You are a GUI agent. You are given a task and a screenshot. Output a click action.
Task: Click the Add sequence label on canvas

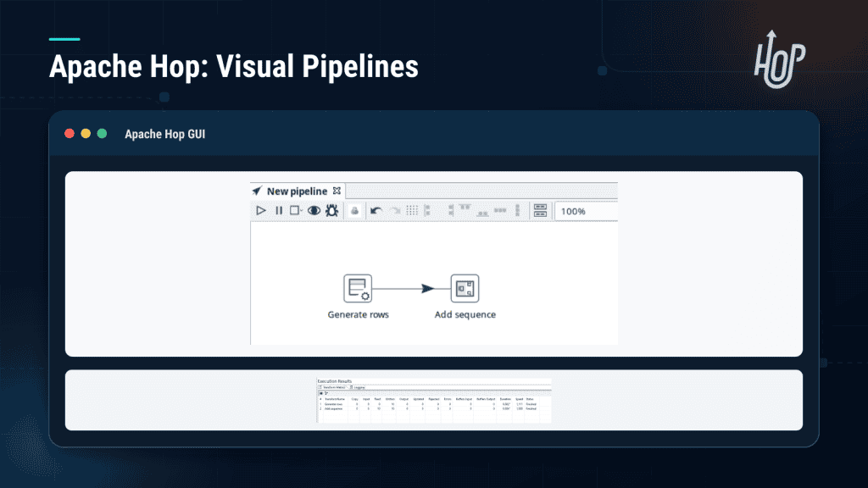coord(465,314)
